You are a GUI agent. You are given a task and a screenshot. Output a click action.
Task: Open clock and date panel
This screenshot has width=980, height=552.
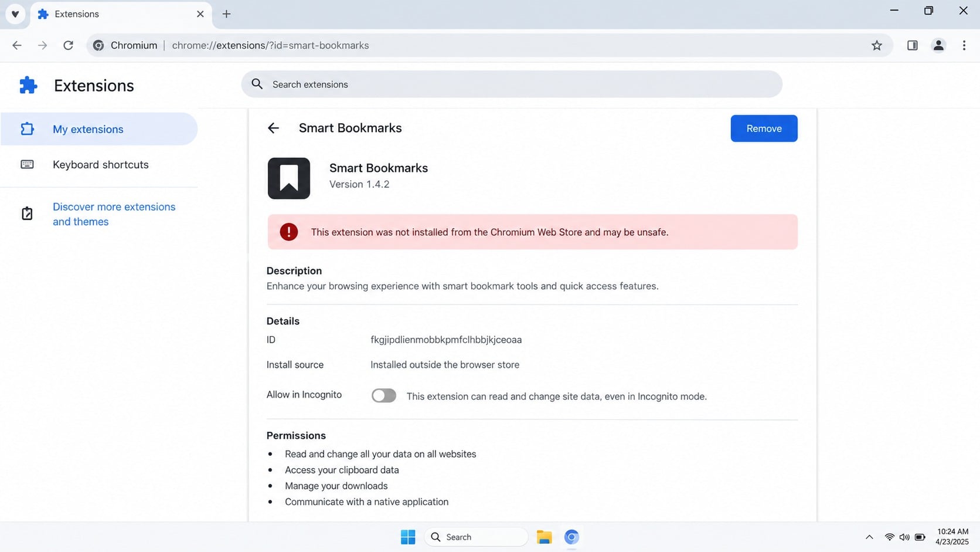pos(952,537)
